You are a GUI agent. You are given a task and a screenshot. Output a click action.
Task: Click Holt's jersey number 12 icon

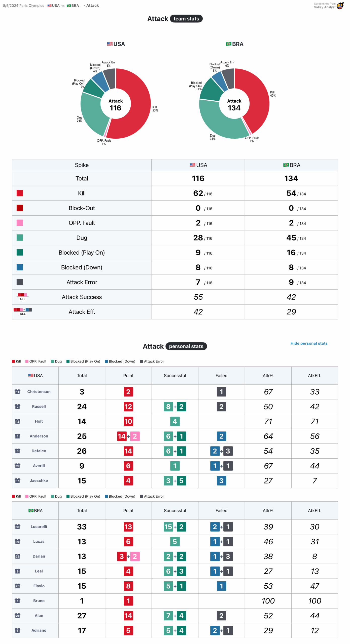(x=17, y=421)
